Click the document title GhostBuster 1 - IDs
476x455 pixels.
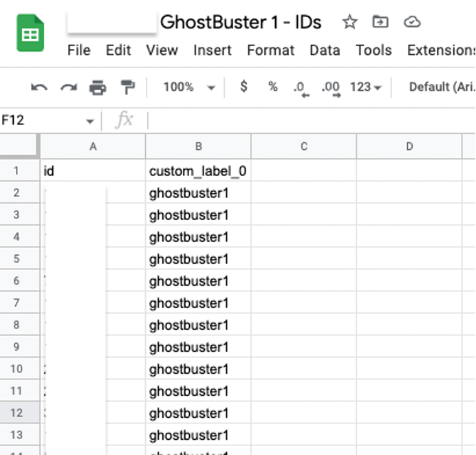coord(241,22)
